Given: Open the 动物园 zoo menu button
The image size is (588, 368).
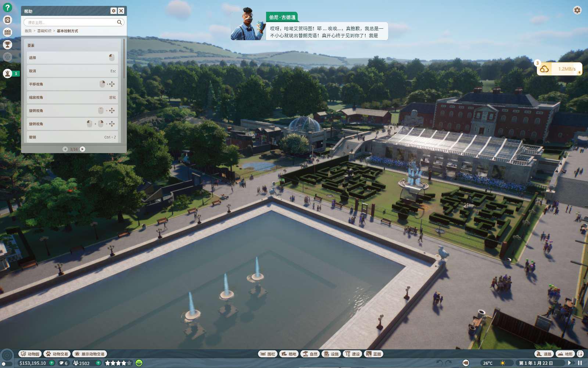Looking at the screenshot, I should pos(30,354).
